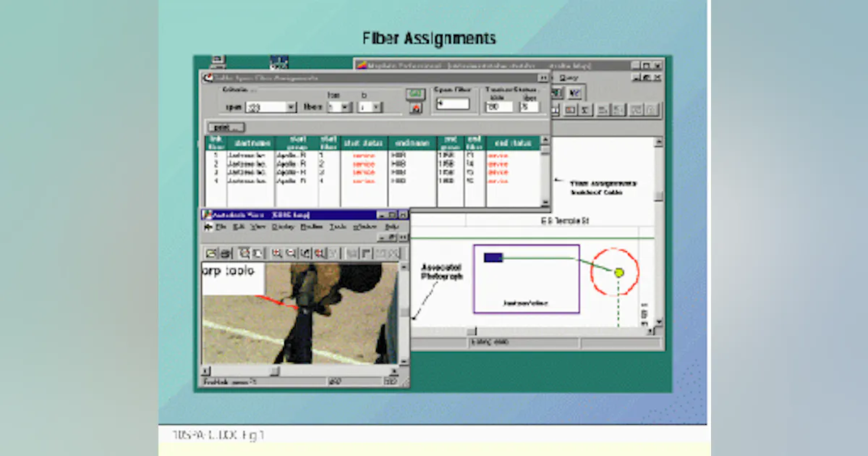Viewport: 868px width, 456px height.
Task: Open the span dropdown in Criteria
Action: [292, 107]
